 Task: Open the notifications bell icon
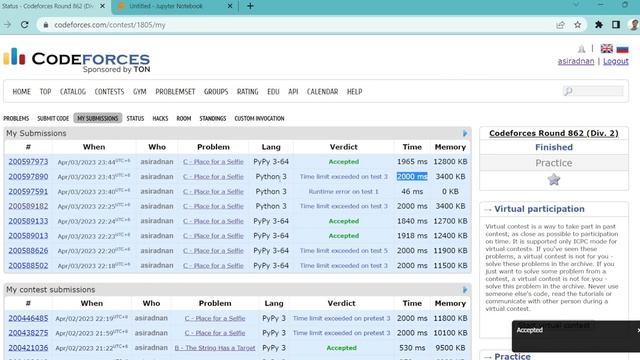[x=581, y=49]
